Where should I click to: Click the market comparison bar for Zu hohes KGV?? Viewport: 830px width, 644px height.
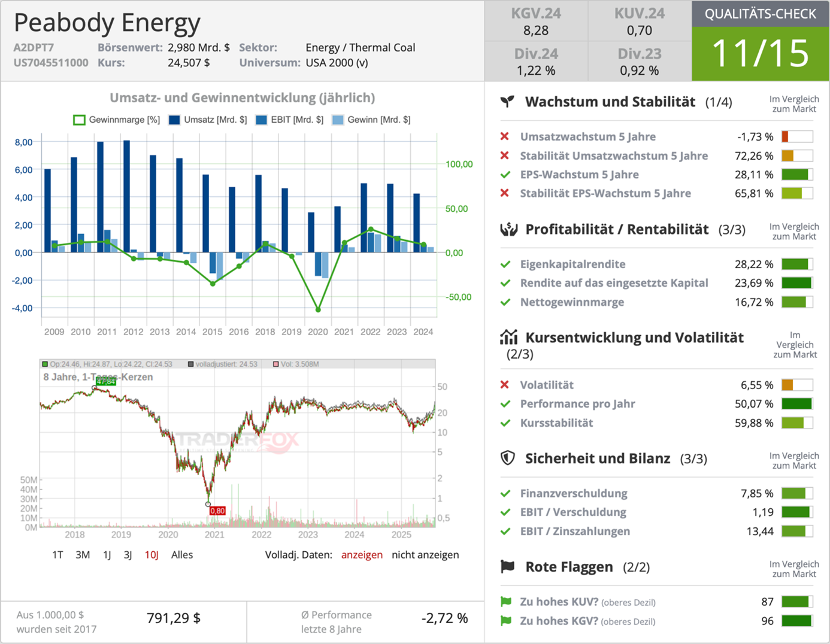(x=797, y=621)
